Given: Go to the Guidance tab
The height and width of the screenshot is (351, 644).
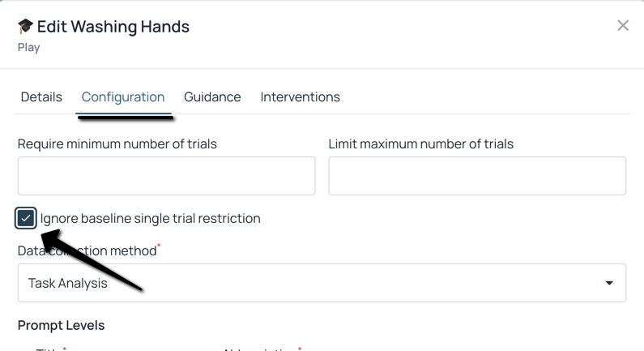Looking at the screenshot, I should (212, 97).
